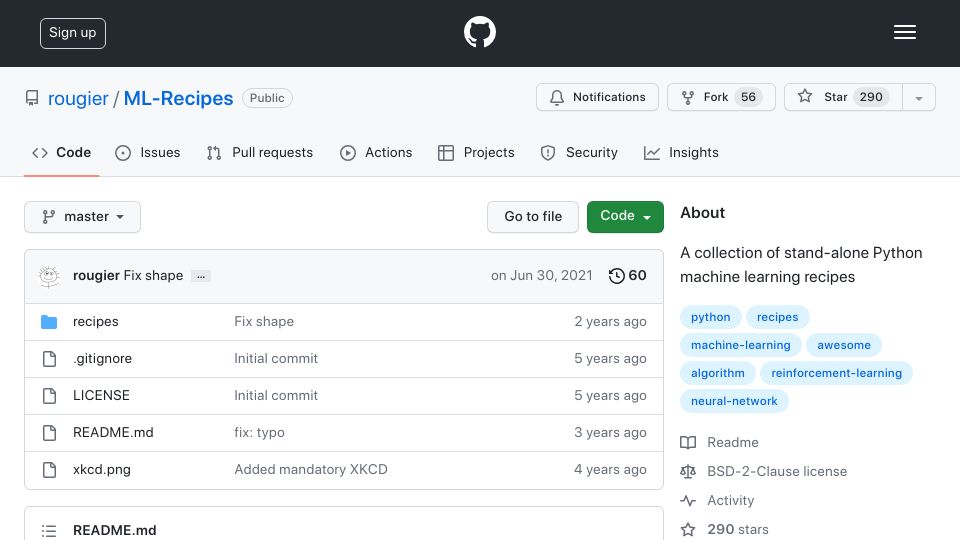Click the Notifications bell button
This screenshot has width=960, height=540.
597,97
